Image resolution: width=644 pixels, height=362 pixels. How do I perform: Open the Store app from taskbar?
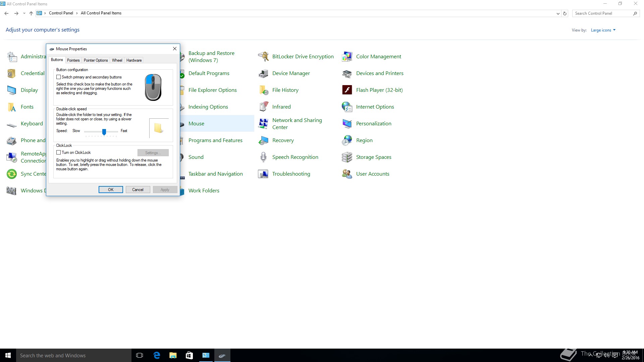[x=189, y=355]
